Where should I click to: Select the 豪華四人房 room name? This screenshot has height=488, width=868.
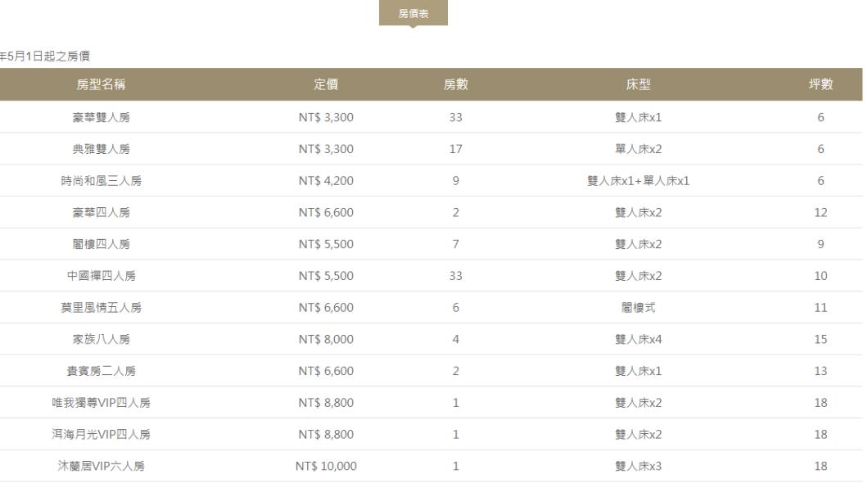pyautogui.click(x=101, y=212)
